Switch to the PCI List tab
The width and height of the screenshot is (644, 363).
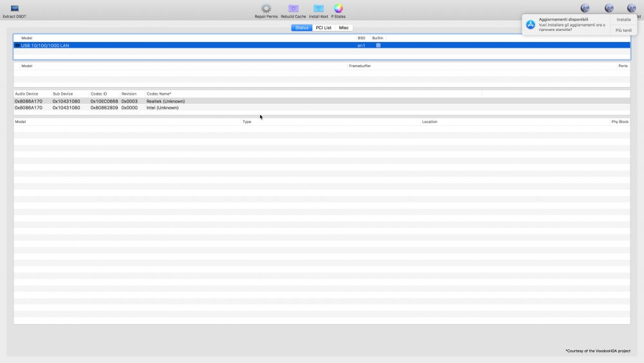click(x=324, y=28)
